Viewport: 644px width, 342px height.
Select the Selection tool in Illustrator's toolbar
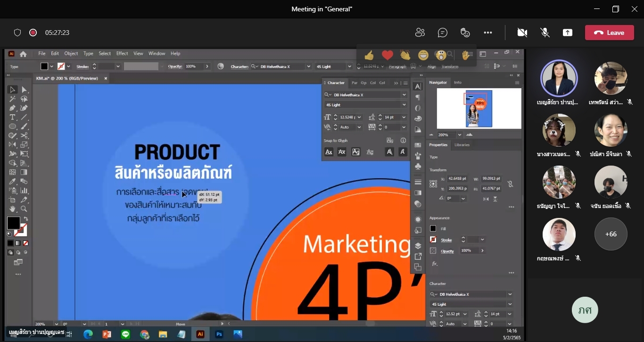pos(13,90)
